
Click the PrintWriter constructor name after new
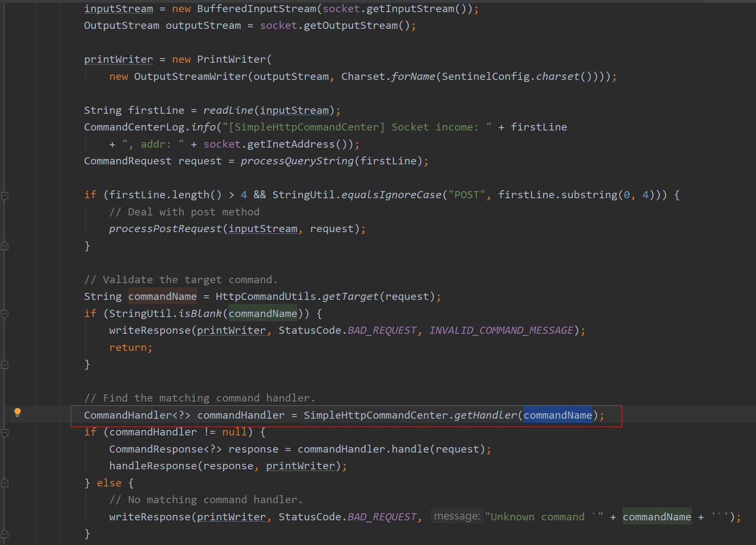(231, 59)
